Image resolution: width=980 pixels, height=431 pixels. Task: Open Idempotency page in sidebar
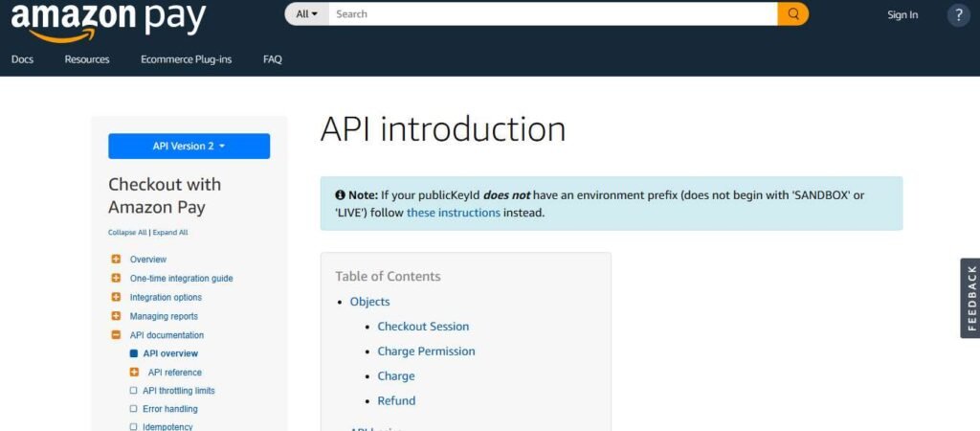pos(167,426)
